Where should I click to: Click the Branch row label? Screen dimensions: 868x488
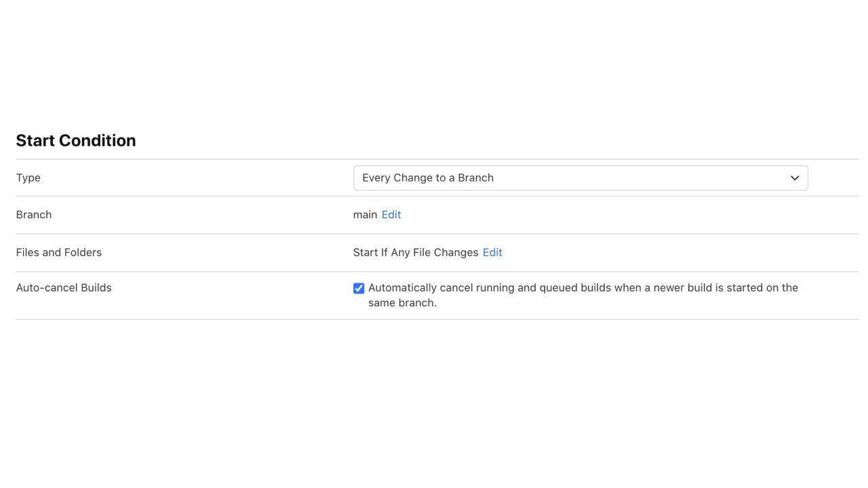pos(34,214)
